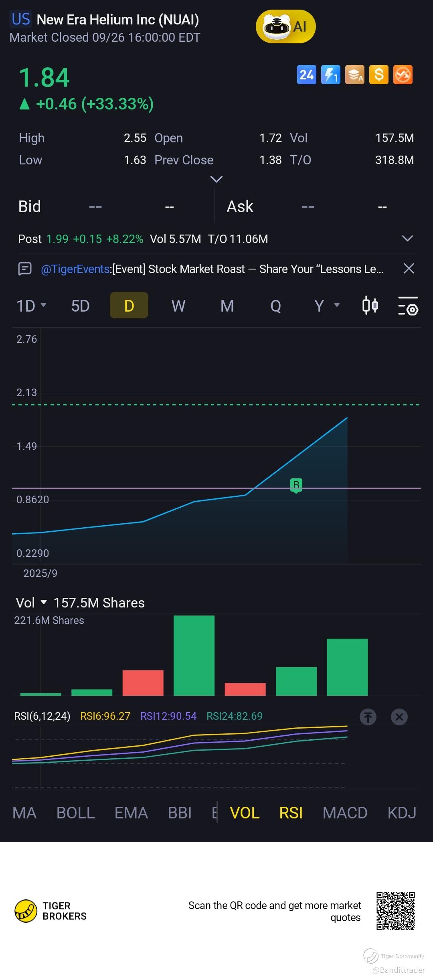Tap the orange dollar sign badge
This screenshot has width=433, height=980.
[379, 75]
